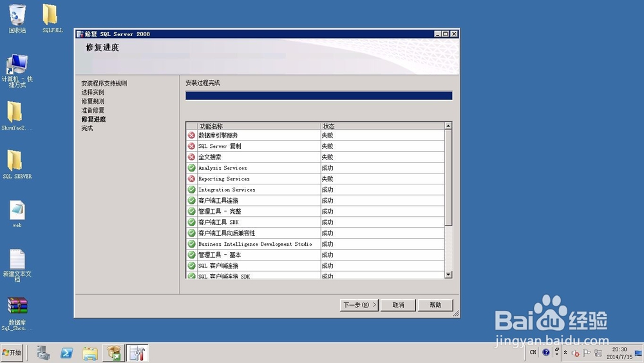Click the feature list scroll up arrow
644x363 pixels.
pos(448,126)
